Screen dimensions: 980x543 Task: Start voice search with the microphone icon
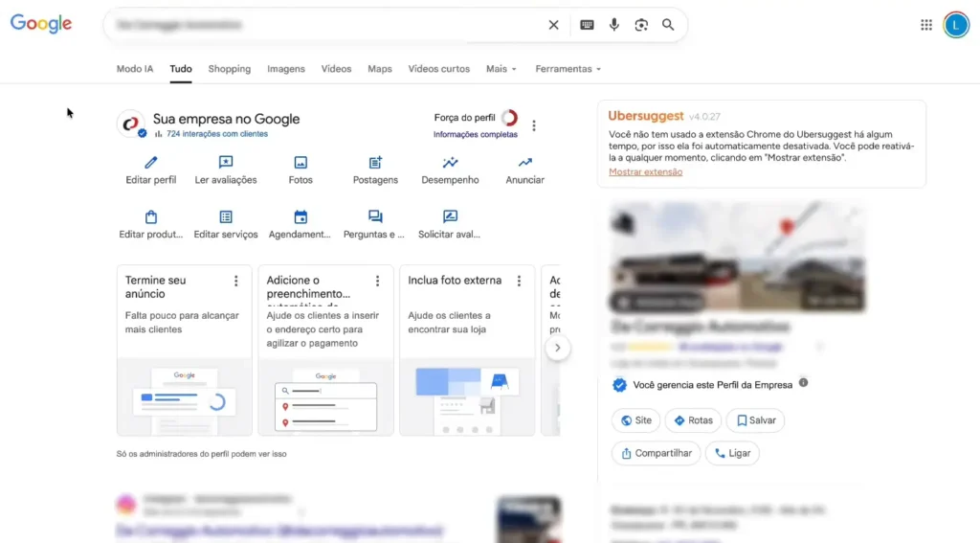click(x=613, y=25)
